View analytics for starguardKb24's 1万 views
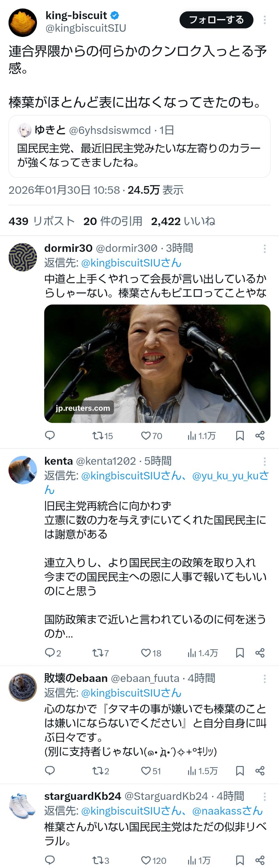279x868 pixels. pos(199,860)
